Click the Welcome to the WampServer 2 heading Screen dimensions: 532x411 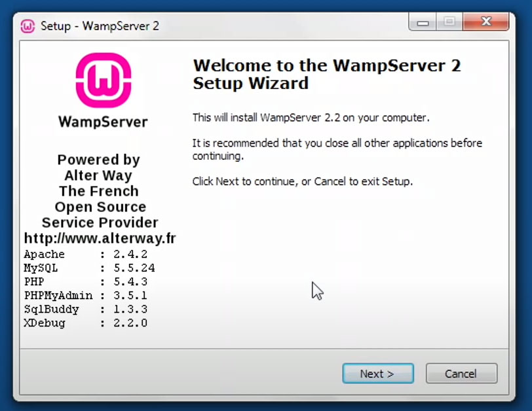(327, 74)
